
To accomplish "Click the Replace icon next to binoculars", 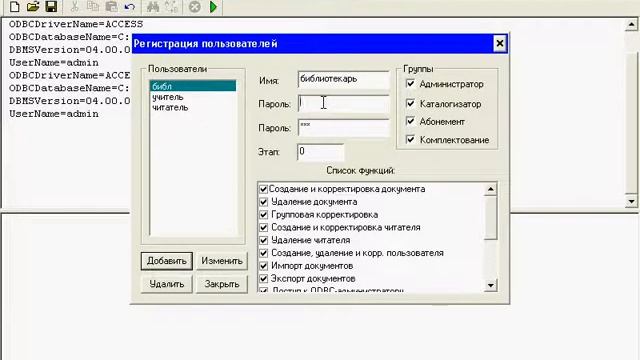I will [x=172, y=7].
